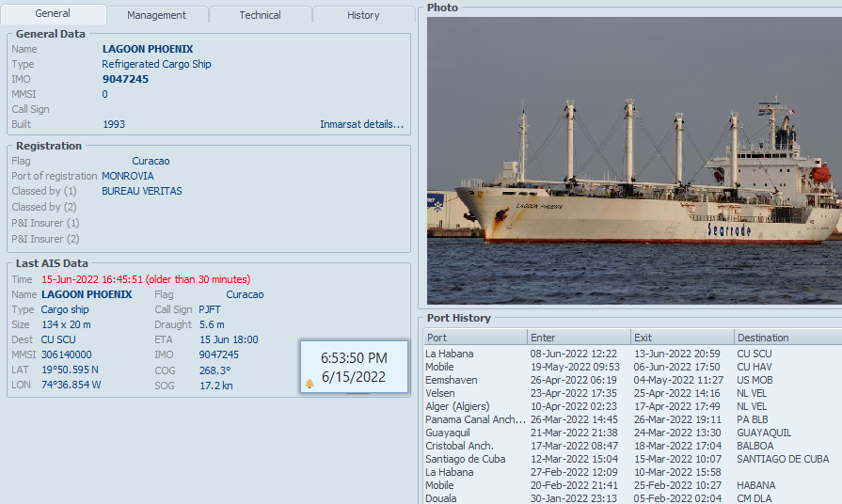
Task: Select the Eemshaven port history row
Action: point(632,380)
